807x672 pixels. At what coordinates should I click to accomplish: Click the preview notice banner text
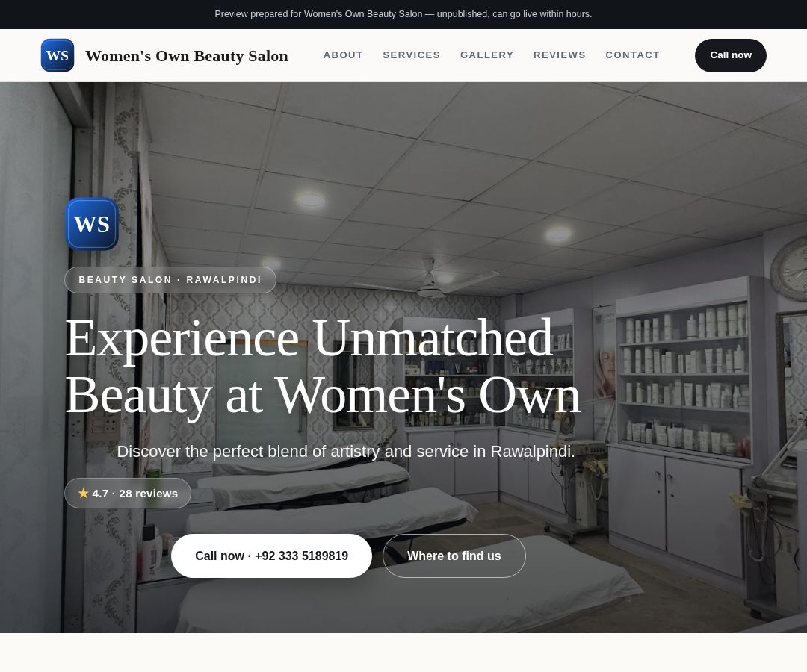[403, 14]
